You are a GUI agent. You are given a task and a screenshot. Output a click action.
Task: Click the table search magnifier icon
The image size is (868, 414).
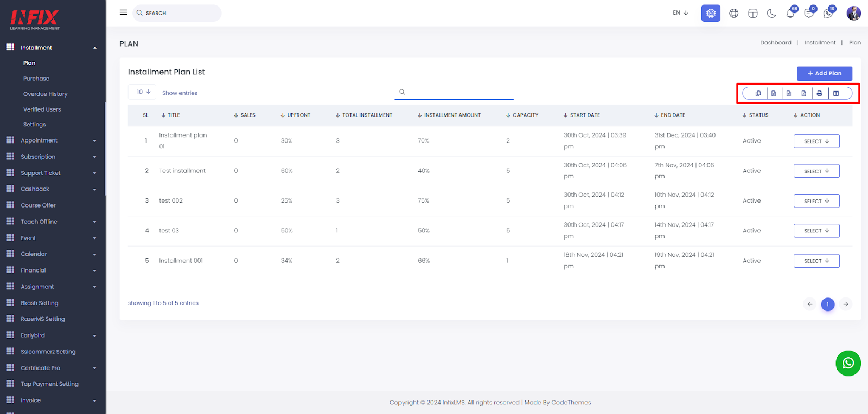point(402,92)
